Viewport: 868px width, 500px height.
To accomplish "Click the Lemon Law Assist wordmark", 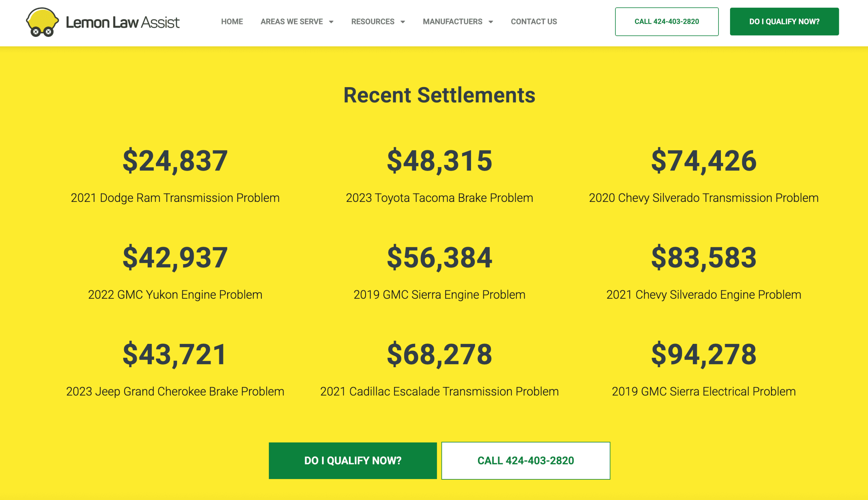I will [122, 23].
